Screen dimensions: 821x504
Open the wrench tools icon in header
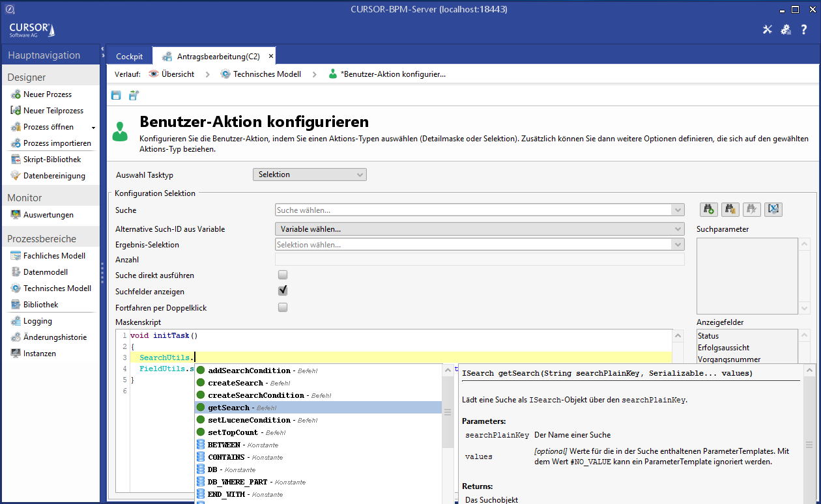click(768, 29)
